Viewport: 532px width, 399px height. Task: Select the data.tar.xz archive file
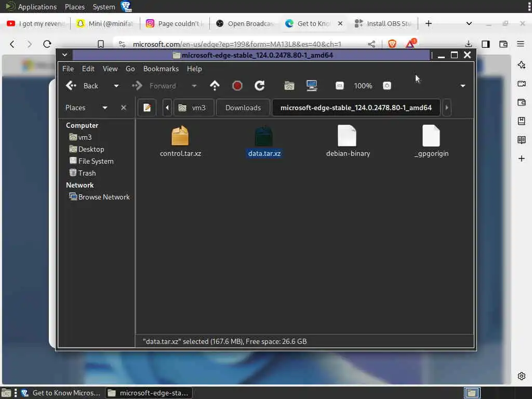[264, 141]
